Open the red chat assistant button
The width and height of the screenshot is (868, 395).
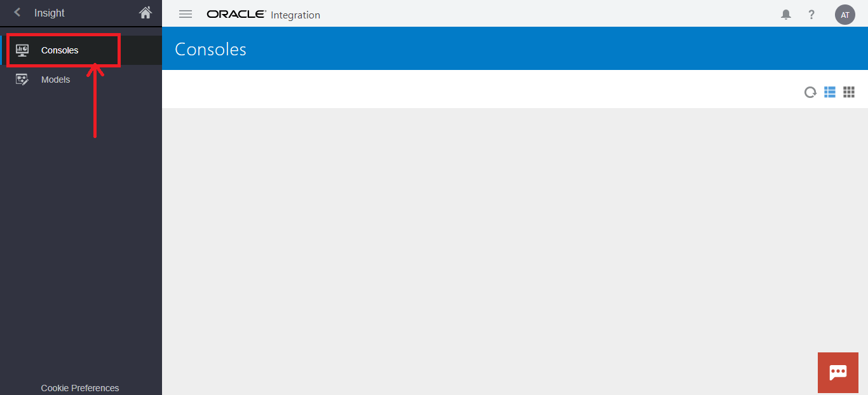click(x=837, y=372)
